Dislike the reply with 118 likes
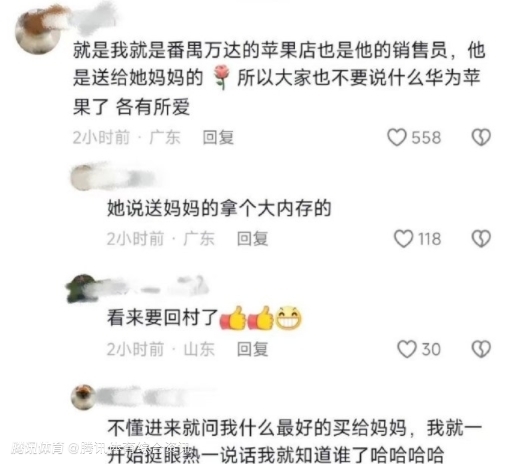This screenshot has height=464, width=515. [x=481, y=239]
